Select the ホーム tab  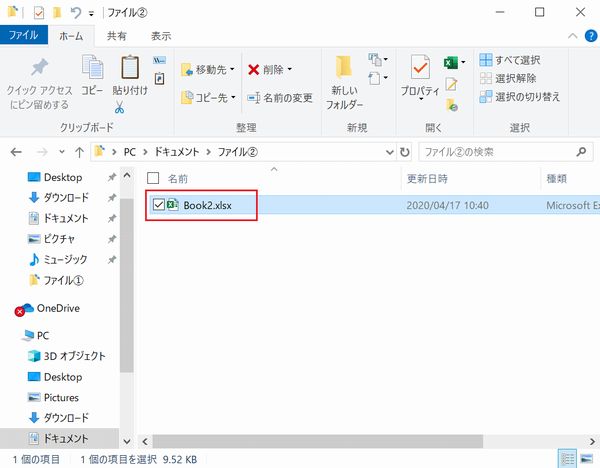tap(71, 36)
